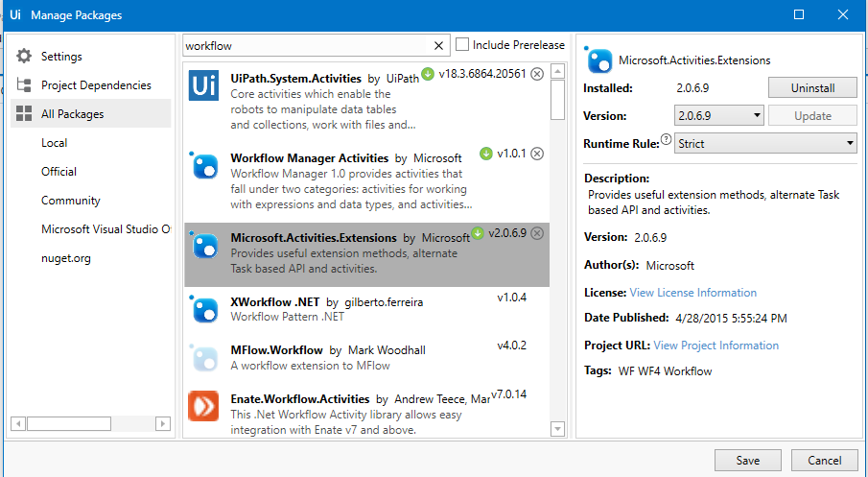Select the nuget.org package source
This screenshot has height=477, width=868.
[x=66, y=258]
